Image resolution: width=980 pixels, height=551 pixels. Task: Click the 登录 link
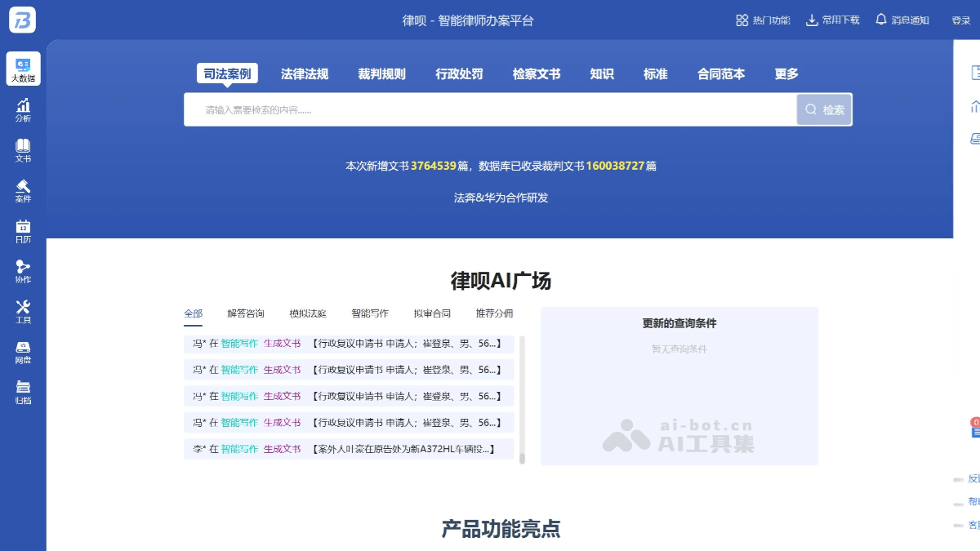(x=960, y=20)
